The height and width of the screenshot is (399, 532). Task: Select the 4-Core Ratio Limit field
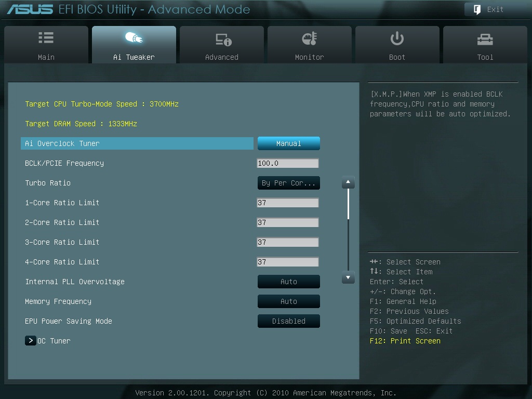click(x=287, y=262)
